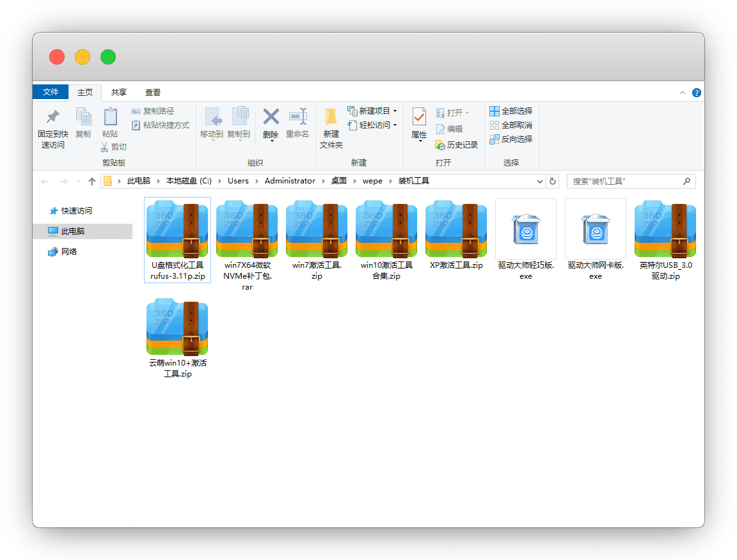Click the Up directory arrow icon
737x560 pixels.
pyautogui.click(x=92, y=182)
